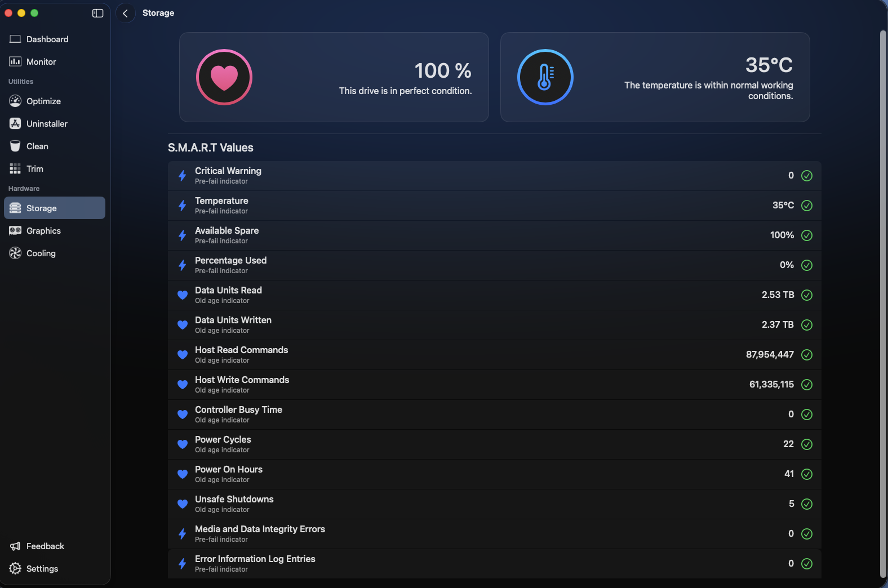The height and width of the screenshot is (588, 888).
Task: Click the Power Cycles heart icon
Action: (x=183, y=444)
